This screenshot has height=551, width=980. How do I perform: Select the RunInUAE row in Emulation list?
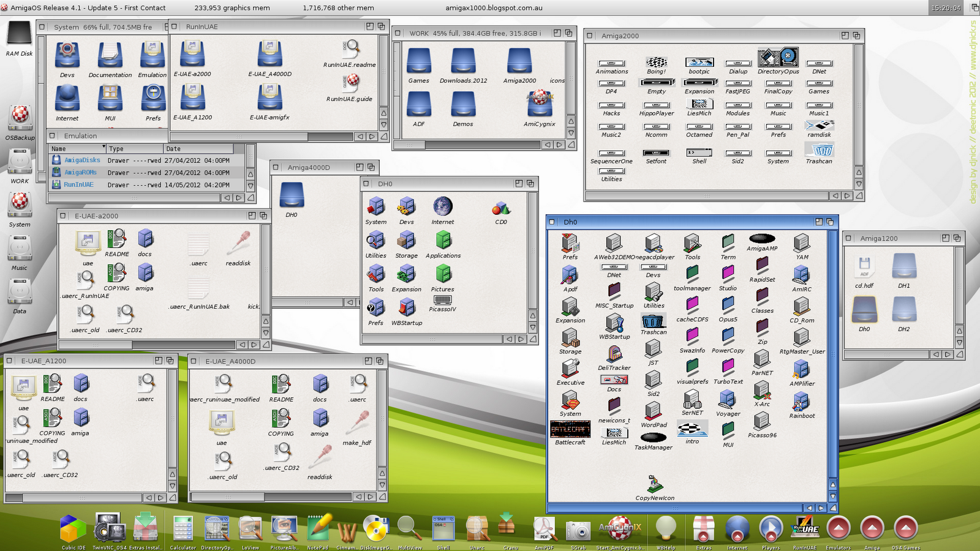[146, 185]
